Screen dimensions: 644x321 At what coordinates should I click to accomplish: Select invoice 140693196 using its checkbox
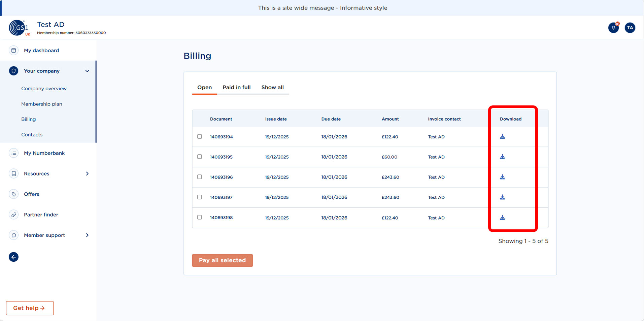[199, 177]
